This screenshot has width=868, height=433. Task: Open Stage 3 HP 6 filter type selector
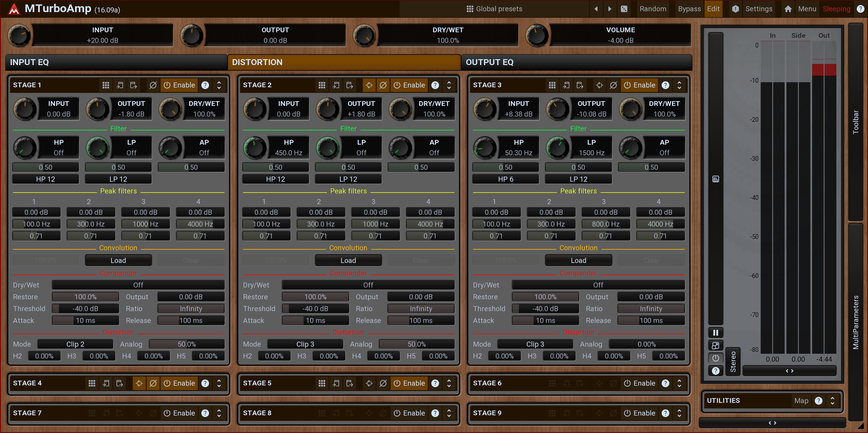506,180
